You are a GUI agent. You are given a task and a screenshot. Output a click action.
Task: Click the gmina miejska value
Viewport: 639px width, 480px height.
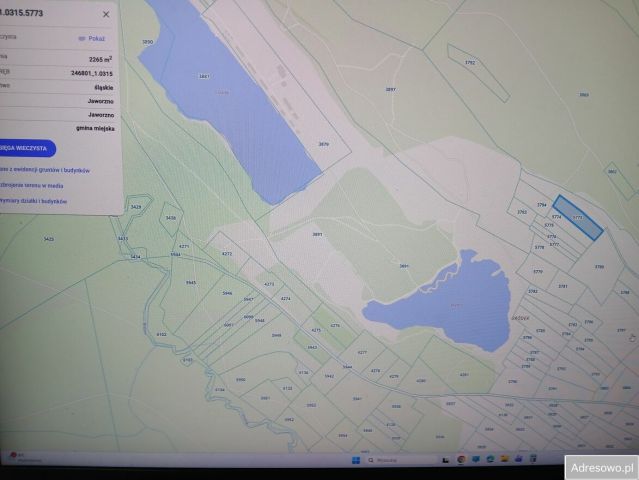(95, 128)
